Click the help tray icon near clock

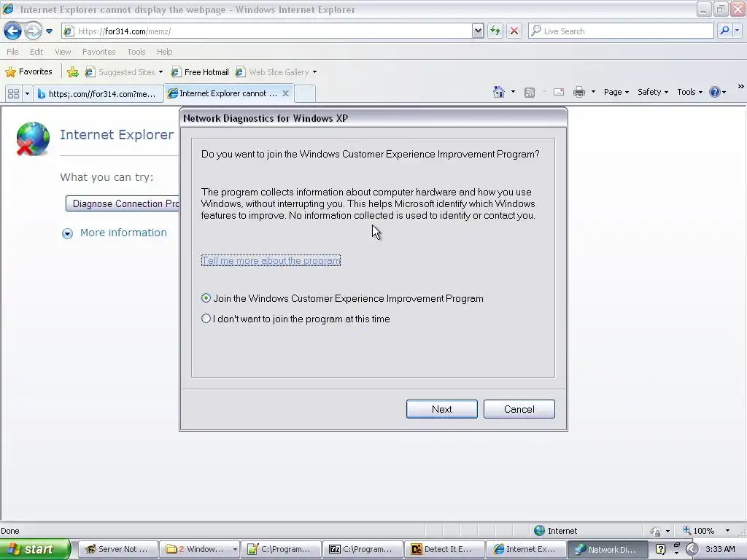pos(660,549)
